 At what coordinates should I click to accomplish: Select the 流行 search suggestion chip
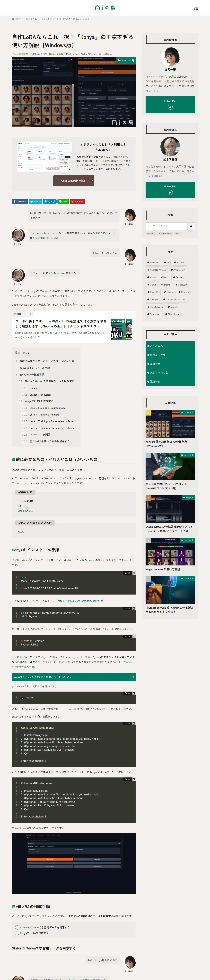tap(177, 233)
